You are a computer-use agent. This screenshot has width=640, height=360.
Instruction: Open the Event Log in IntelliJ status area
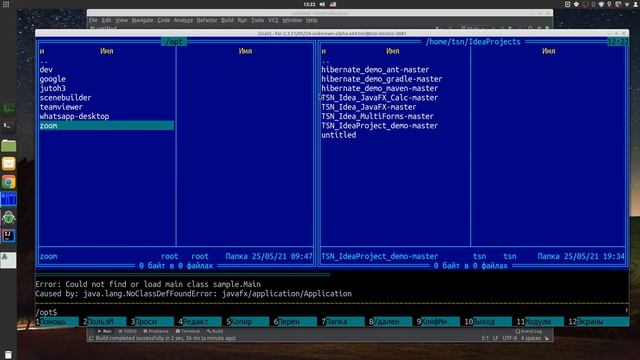click(529, 331)
